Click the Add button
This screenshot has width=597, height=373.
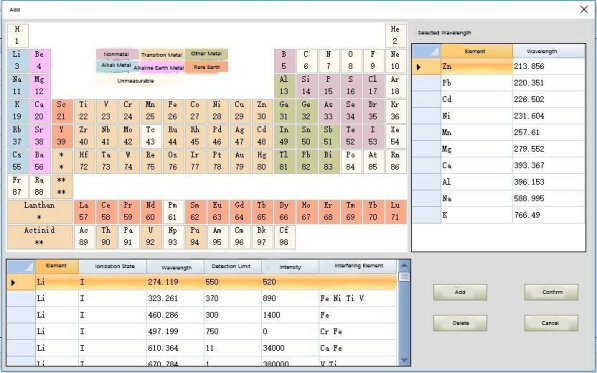[460, 292]
